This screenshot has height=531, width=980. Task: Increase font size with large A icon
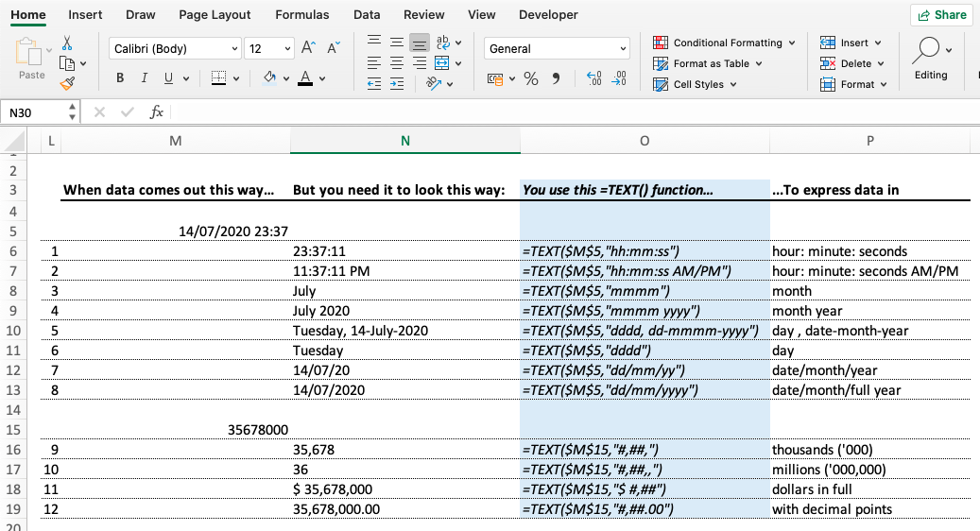click(309, 48)
